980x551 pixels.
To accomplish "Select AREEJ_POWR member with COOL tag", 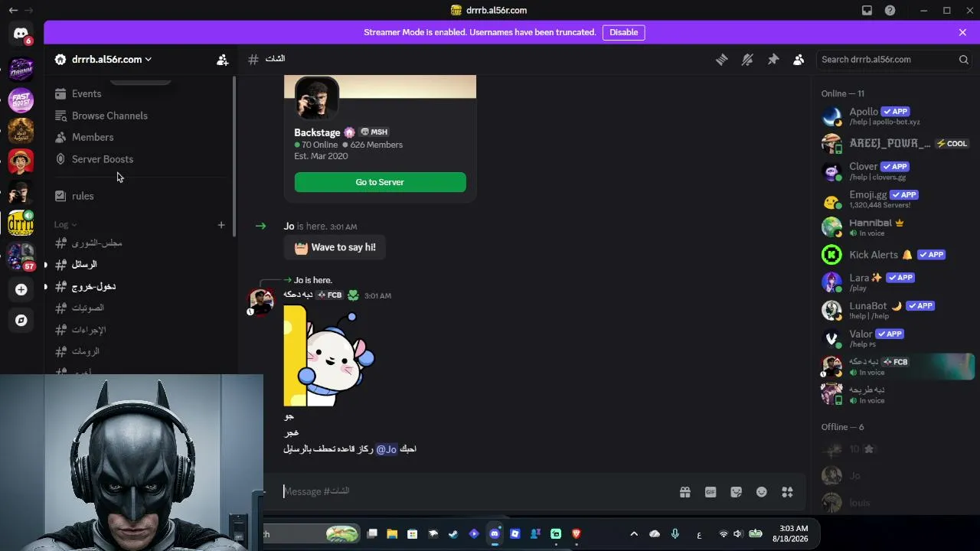I will click(x=895, y=143).
